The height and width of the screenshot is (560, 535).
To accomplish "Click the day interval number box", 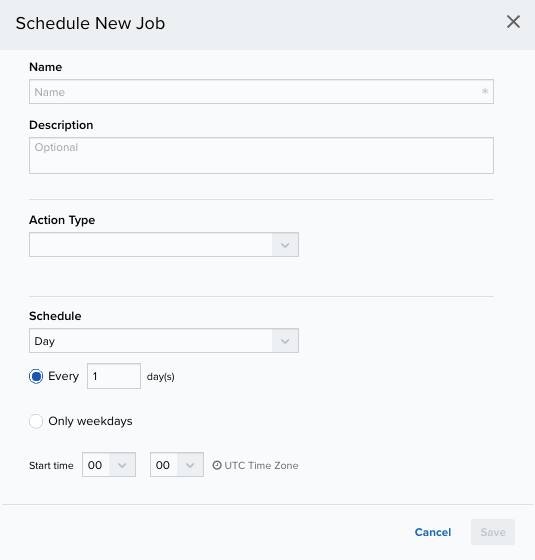I will (x=114, y=376).
